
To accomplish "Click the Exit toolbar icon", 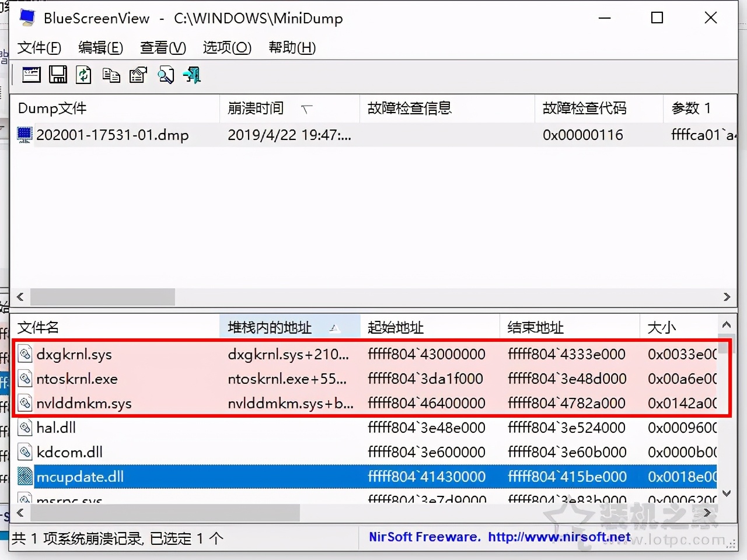I will coord(191,75).
